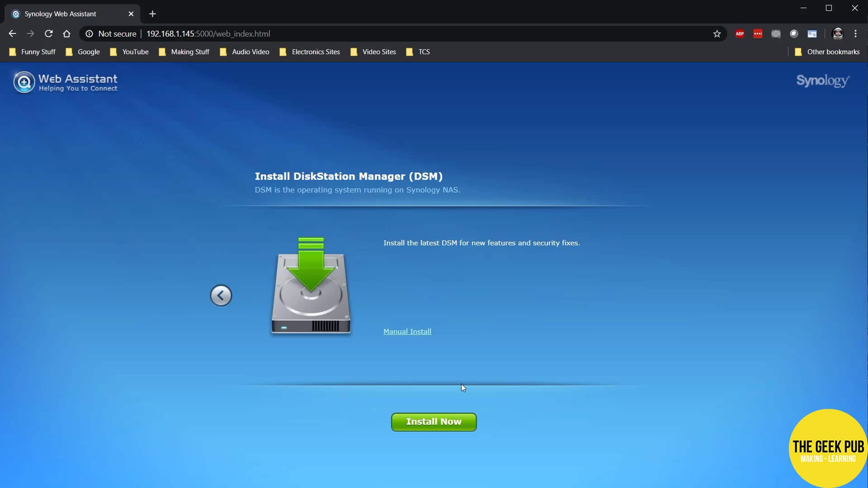The width and height of the screenshot is (868, 488).
Task: Close the browser window
Action: [x=854, y=8]
